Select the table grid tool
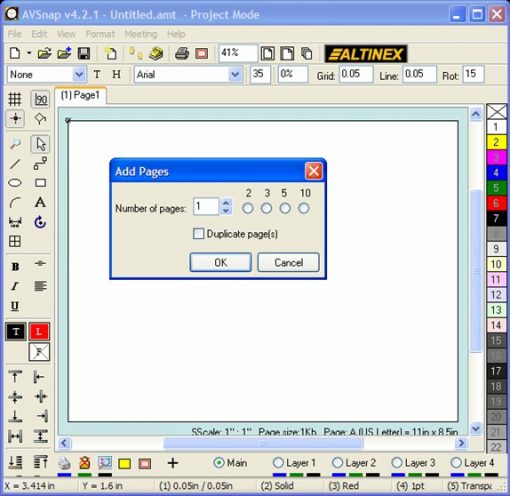 (x=15, y=241)
